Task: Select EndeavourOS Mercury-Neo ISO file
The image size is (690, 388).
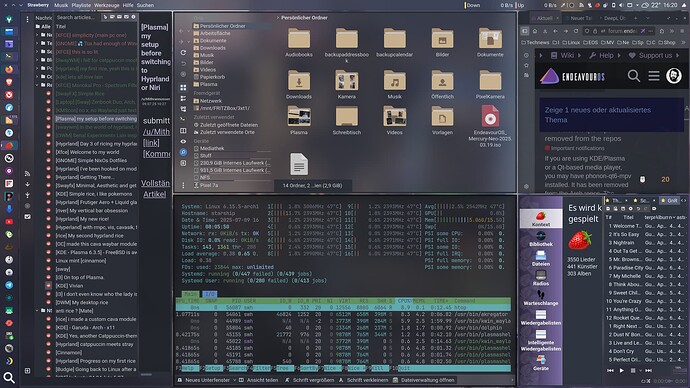Action: point(490,126)
